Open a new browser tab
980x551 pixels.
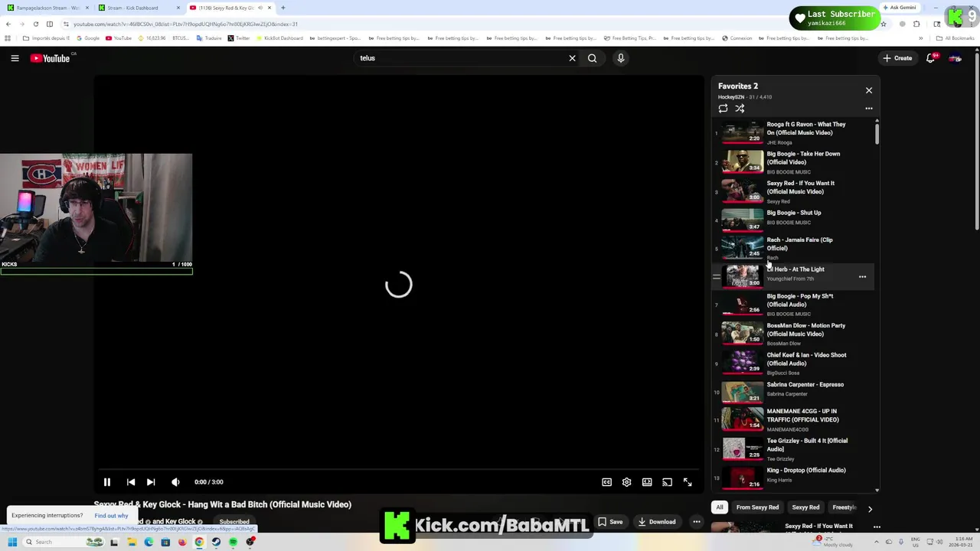[283, 8]
